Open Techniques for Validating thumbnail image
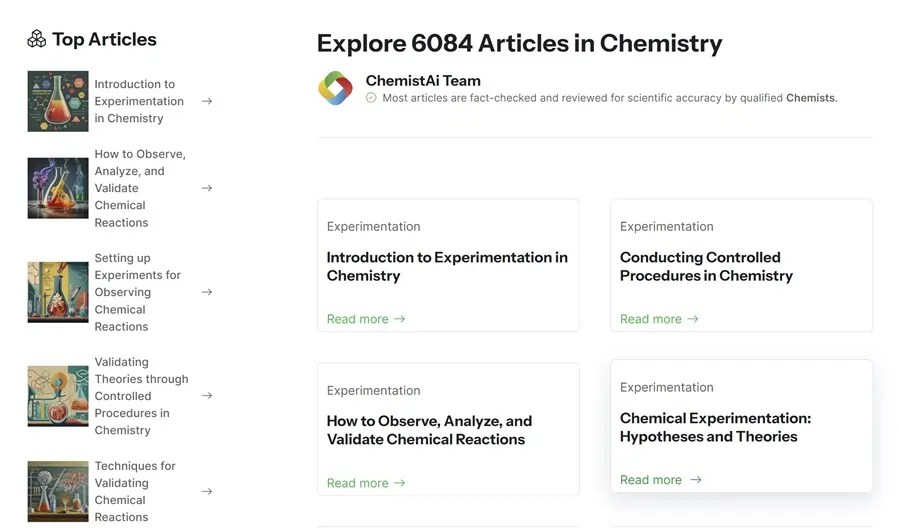This screenshot has width=900, height=528. tap(58, 491)
